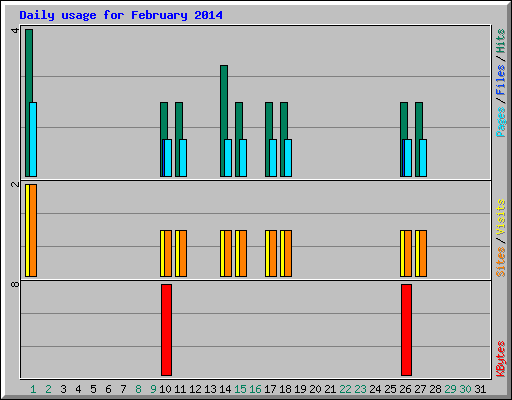
Task: Click the "KBytes" legend label
Action: [x=501, y=359]
